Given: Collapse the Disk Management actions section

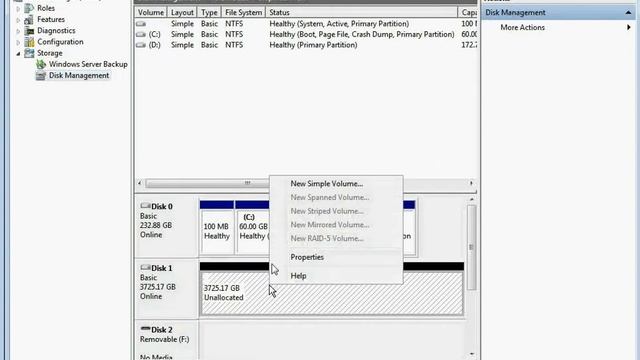Looking at the screenshot, I should pyautogui.click(x=628, y=13).
